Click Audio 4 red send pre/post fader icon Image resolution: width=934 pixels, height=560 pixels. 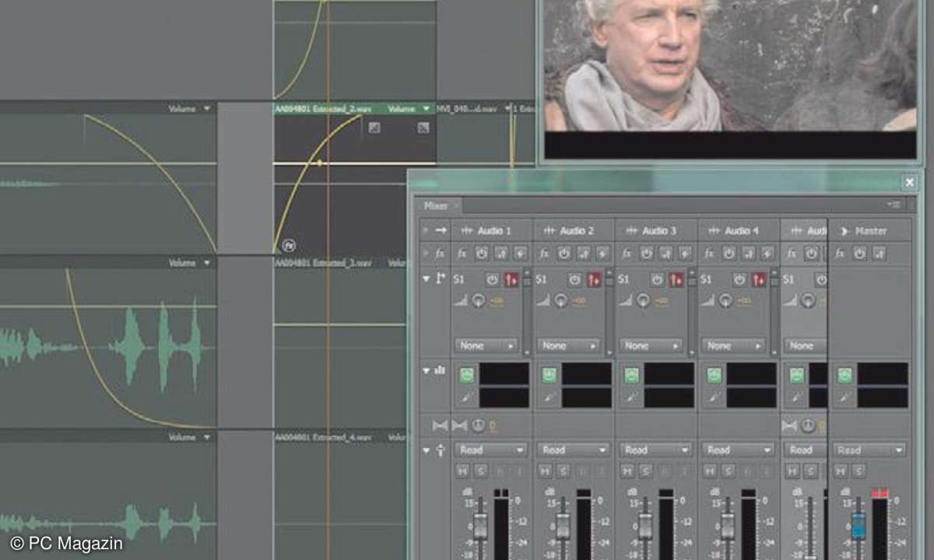(760, 279)
